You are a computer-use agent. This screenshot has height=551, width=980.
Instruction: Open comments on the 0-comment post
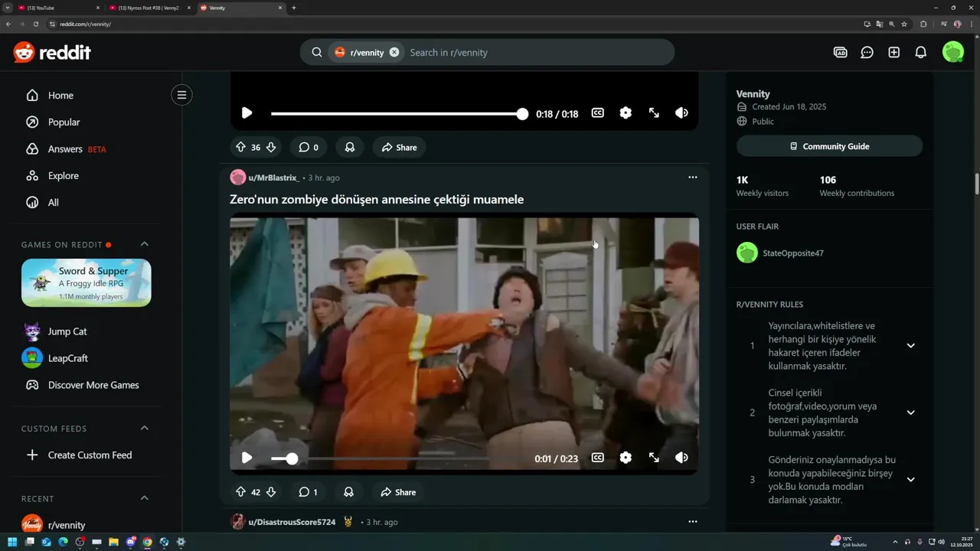tap(308, 147)
